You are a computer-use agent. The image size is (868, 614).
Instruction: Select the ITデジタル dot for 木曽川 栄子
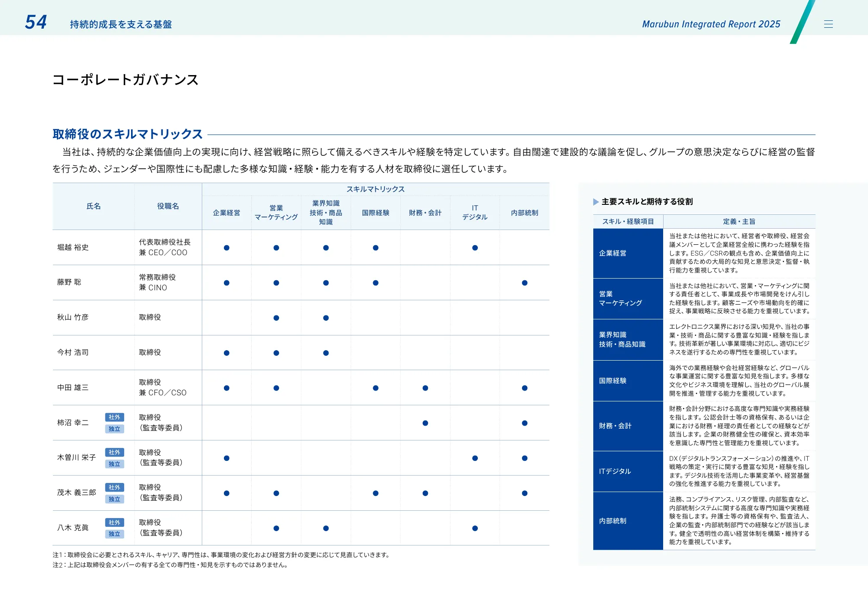point(475,458)
